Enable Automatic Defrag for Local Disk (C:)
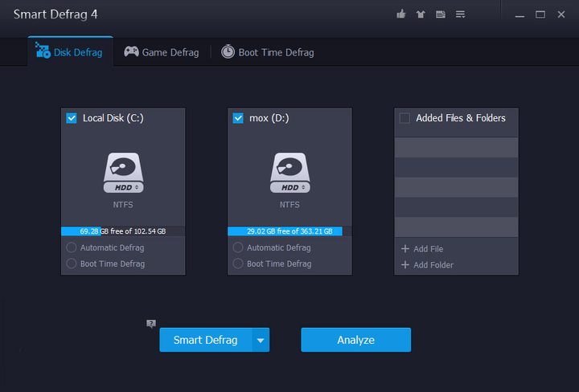 point(72,247)
